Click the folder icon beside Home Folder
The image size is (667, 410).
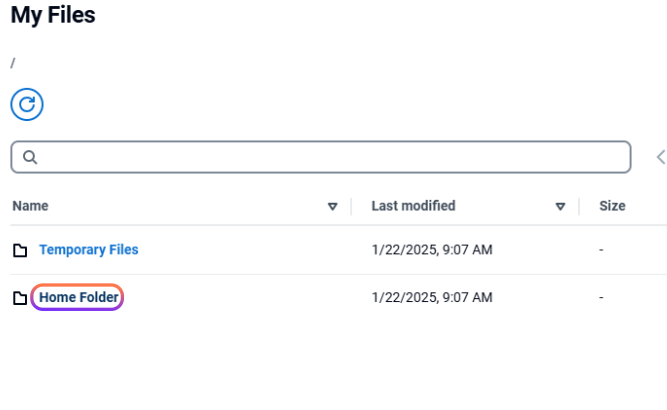click(20, 298)
